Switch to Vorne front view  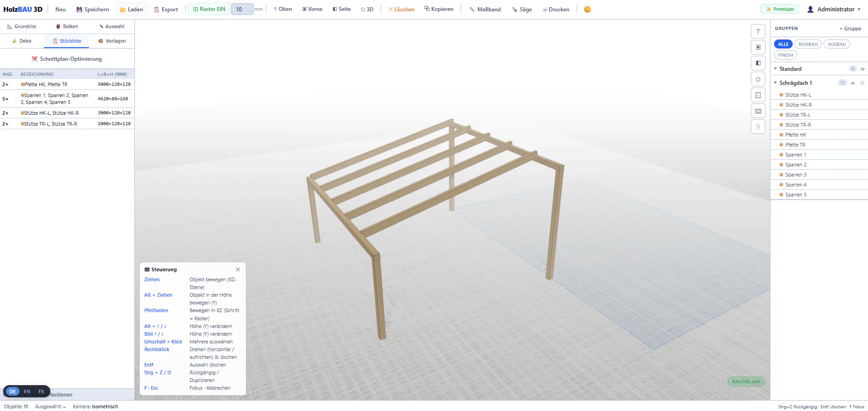pyautogui.click(x=313, y=9)
